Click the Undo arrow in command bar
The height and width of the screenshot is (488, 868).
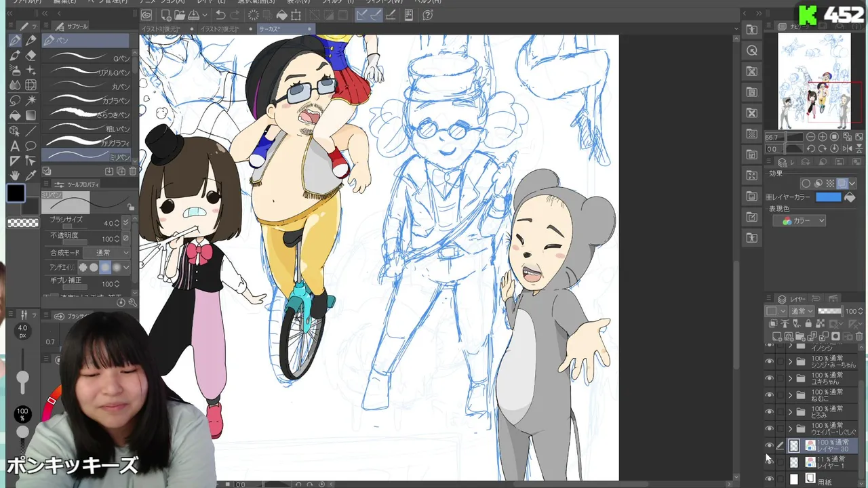point(220,15)
